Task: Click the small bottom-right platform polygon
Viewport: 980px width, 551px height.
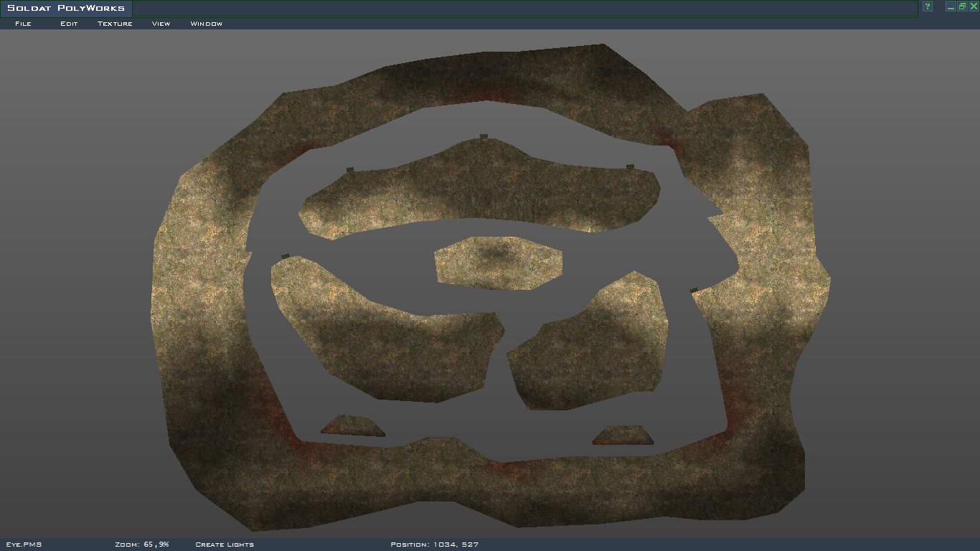Action: point(623,435)
